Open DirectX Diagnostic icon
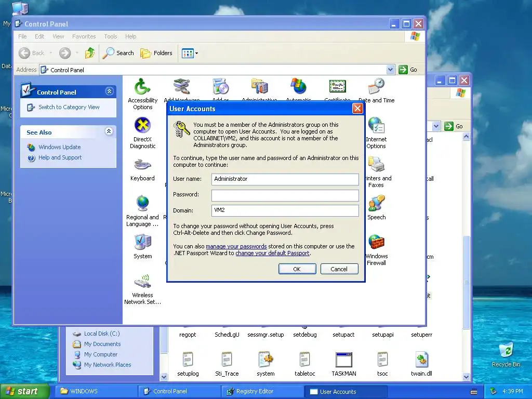 pyautogui.click(x=142, y=133)
